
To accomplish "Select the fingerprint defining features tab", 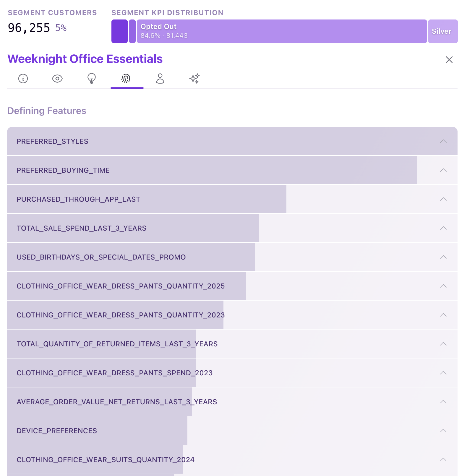I will [126, 79].
